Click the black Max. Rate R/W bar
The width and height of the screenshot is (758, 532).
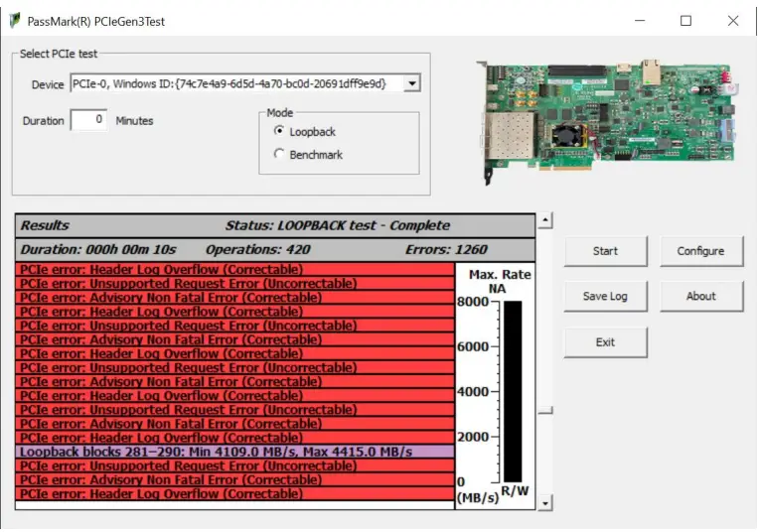coord(513,391)
